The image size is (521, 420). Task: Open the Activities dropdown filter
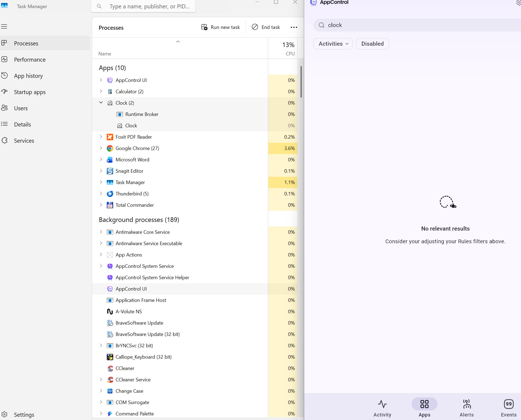tap(333, 44)
